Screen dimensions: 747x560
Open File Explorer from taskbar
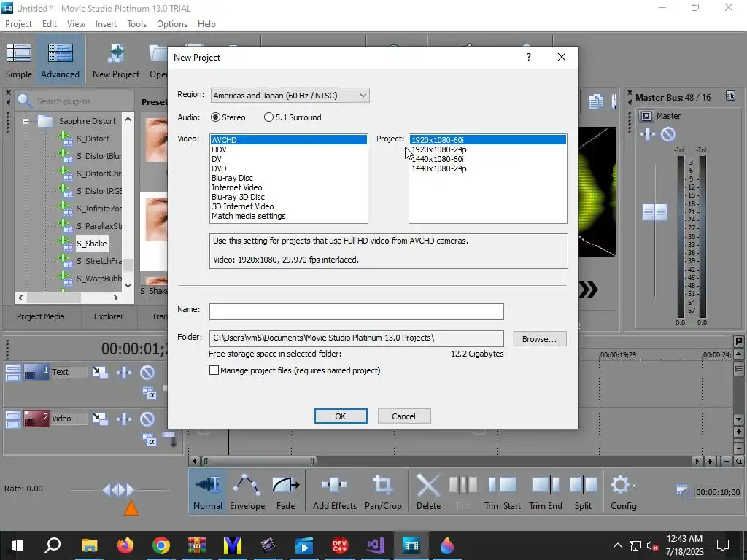89,545
